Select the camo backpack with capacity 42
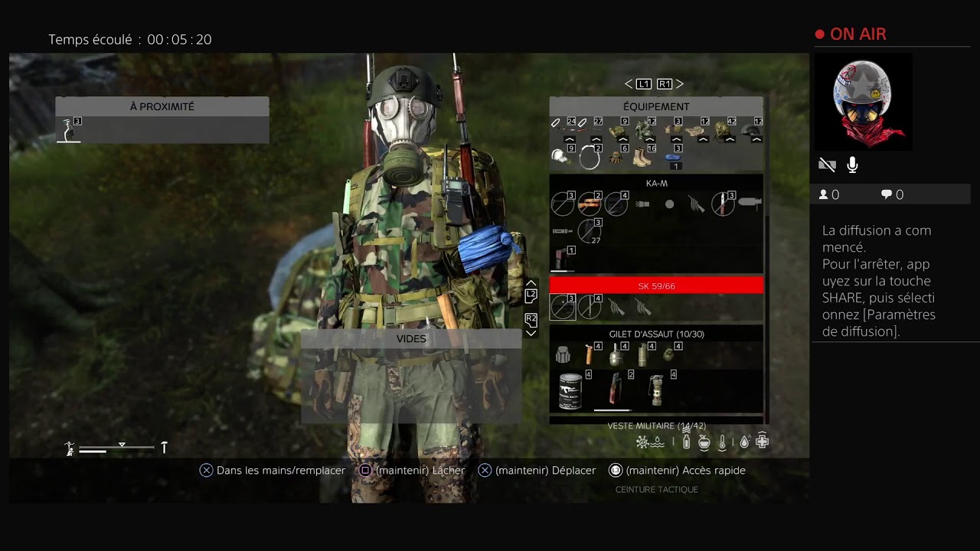 pos(723,132)
